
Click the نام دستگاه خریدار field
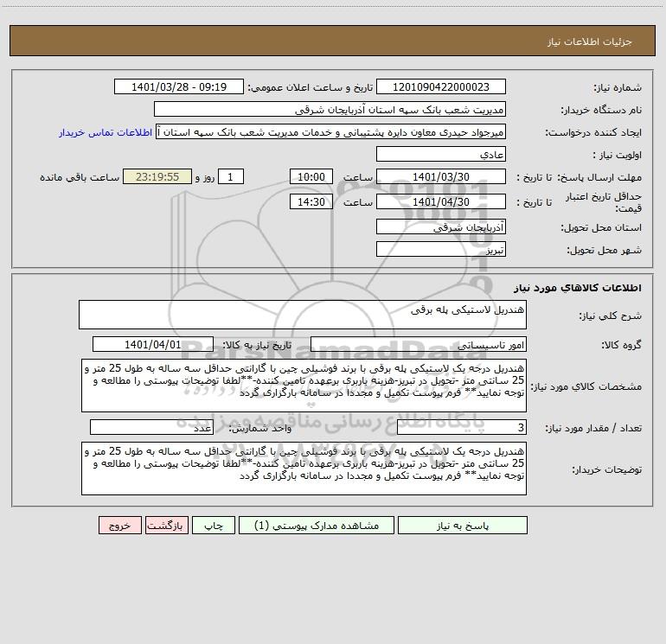330,110
